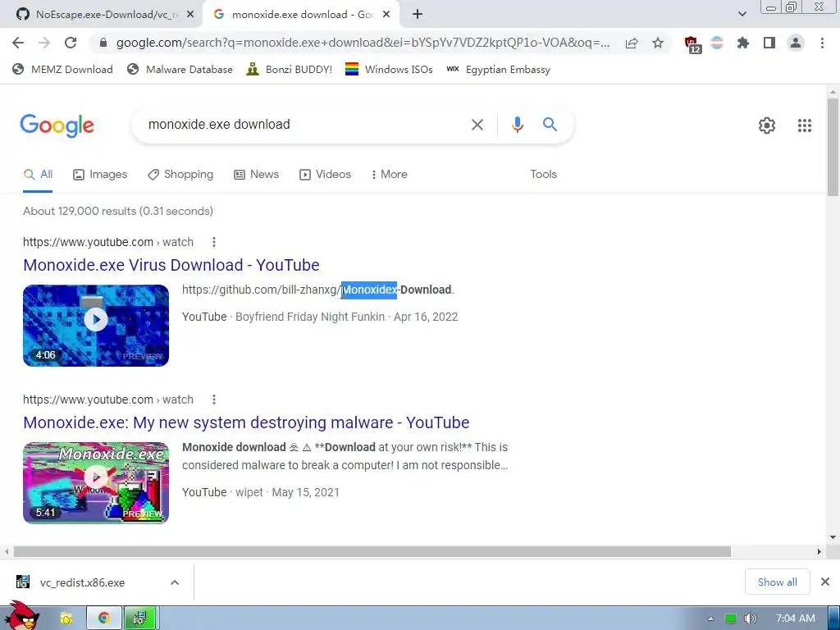Click the green tray icon

(x=730, y=619)
